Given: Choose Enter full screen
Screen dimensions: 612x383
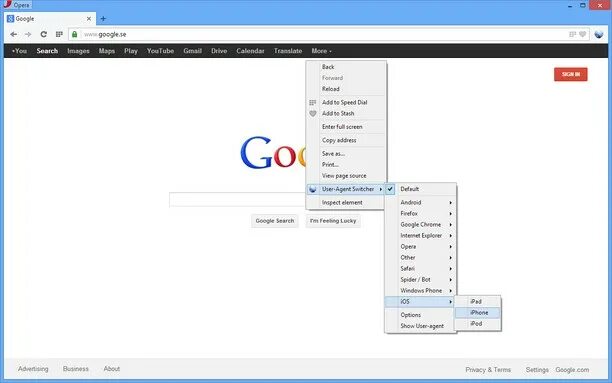Looking at the screenshot, I should pyautogui.click(x=346, y=127).
